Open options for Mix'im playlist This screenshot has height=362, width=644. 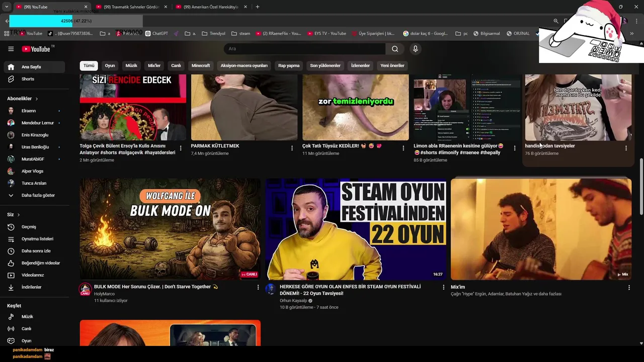[x=629, y=288]
